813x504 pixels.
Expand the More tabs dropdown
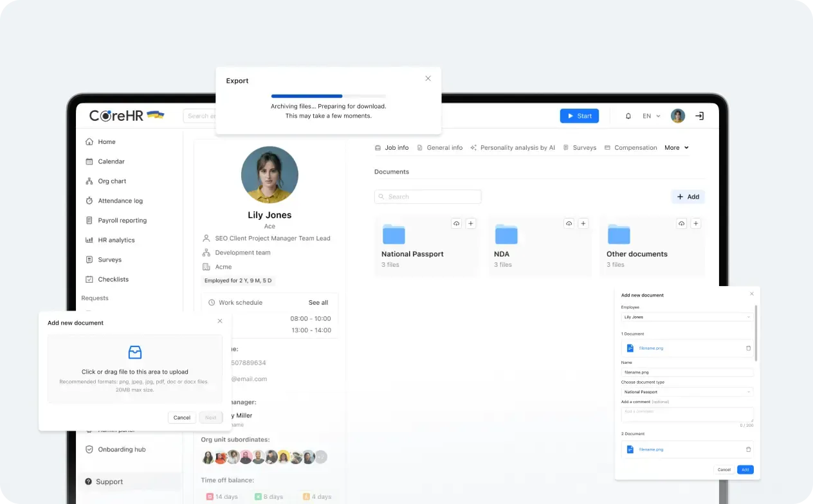[677, 148]
